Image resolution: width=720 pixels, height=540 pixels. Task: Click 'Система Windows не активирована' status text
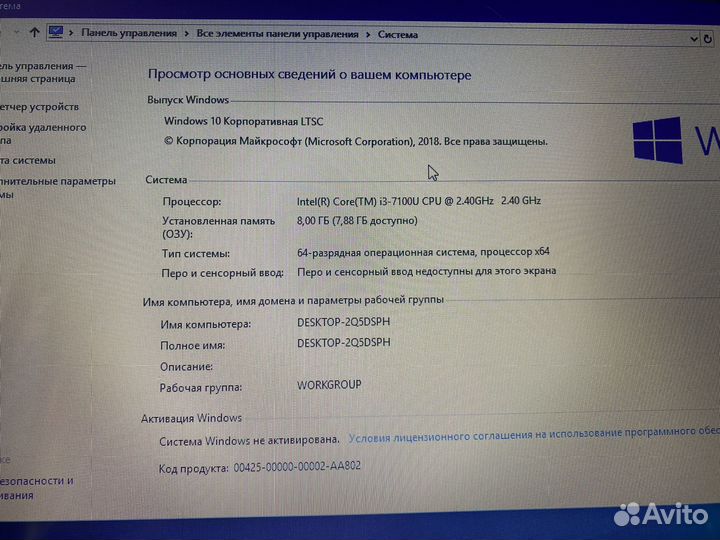249,441
